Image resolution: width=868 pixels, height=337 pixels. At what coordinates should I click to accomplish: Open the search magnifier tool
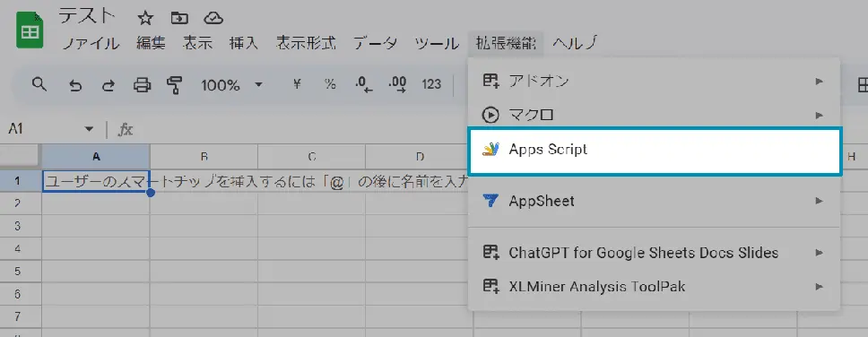(39, 84)
